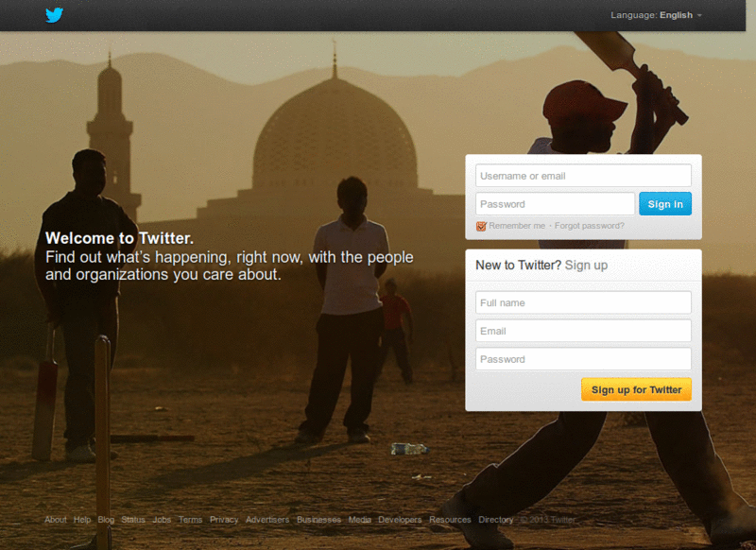Open the Developers footer link

pos(400,520)
